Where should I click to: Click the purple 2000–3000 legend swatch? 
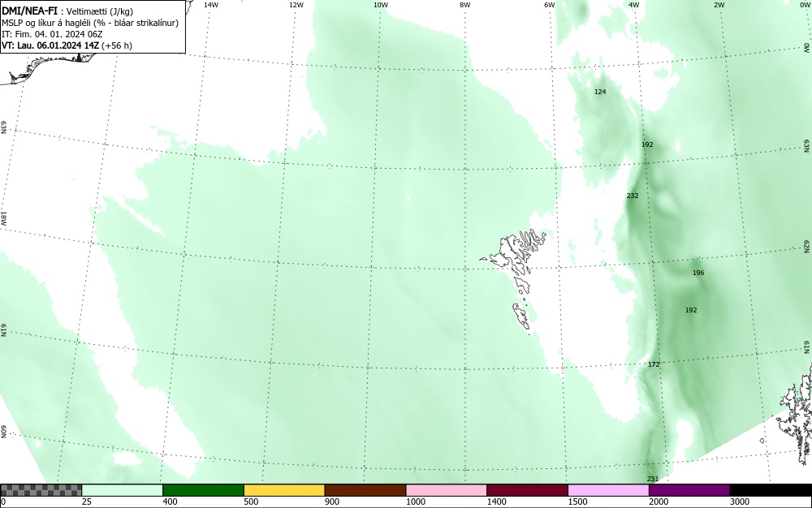pyautogui.click(x=689, y=490)
